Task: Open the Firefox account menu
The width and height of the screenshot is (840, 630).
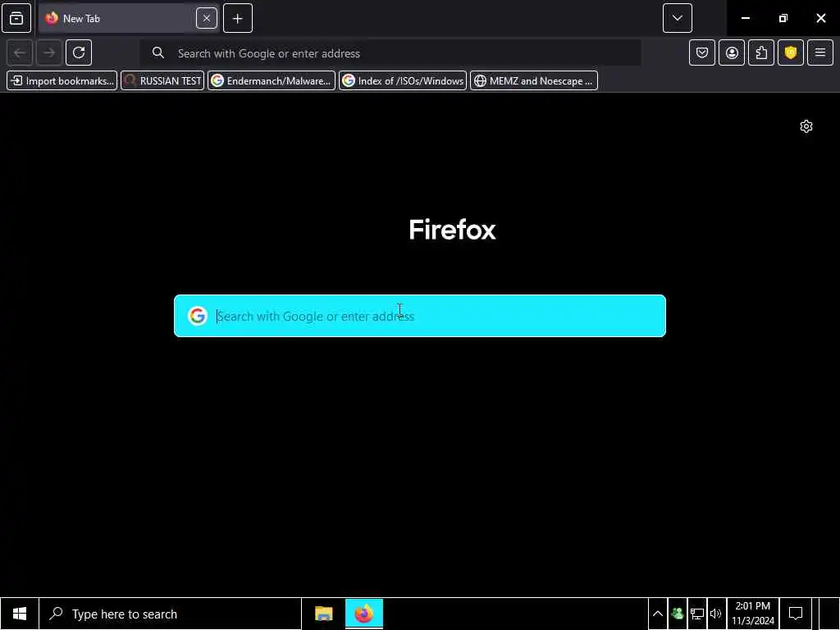Action: [x=732, y=52]
